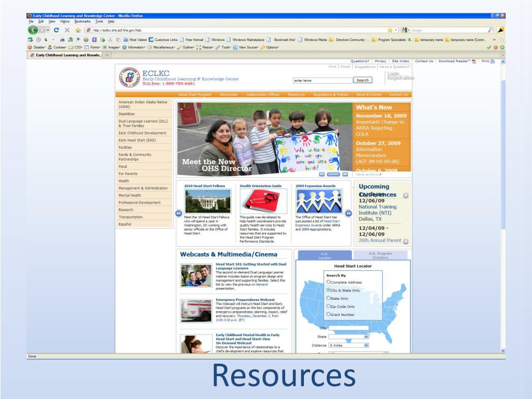Screen dimensions: 532x399
Task: Pause the banner slideshow
Action: (x=333, y=174)
